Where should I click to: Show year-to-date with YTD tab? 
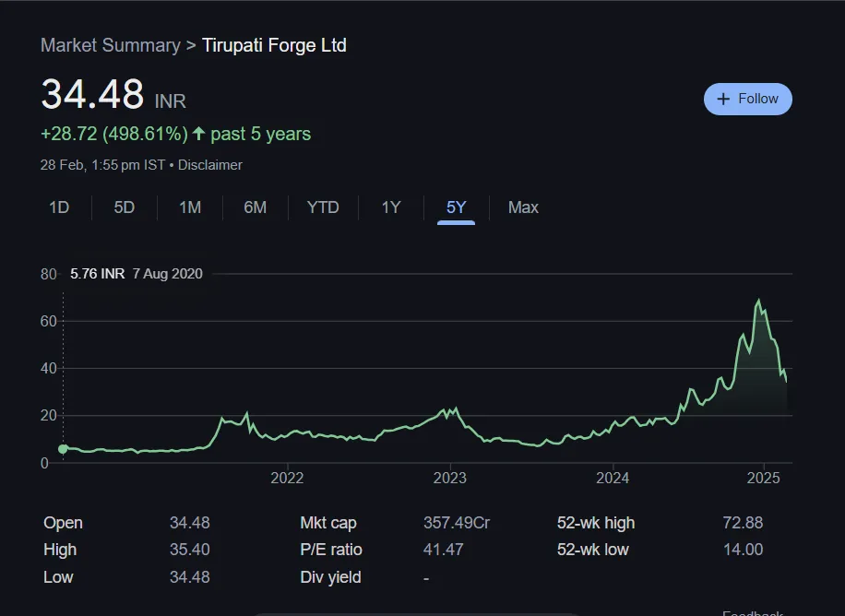pos(323,207)
